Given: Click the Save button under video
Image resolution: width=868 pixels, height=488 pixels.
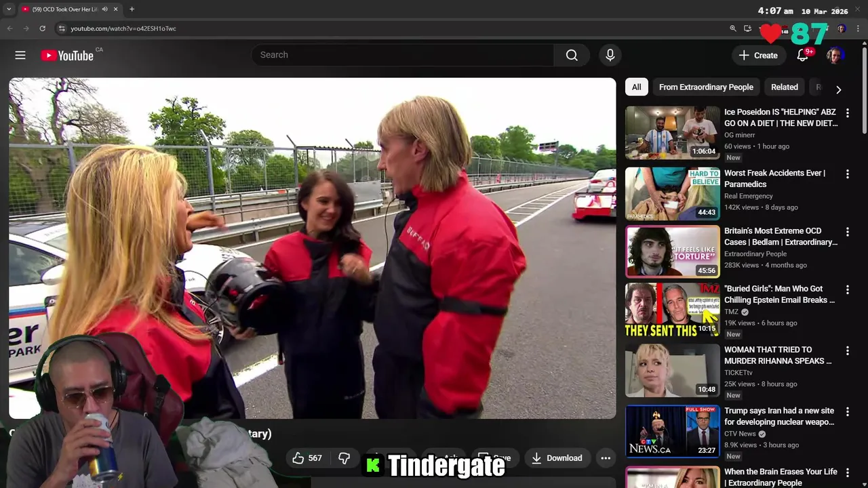Looking at the screenshot, I should pos(494,458).
